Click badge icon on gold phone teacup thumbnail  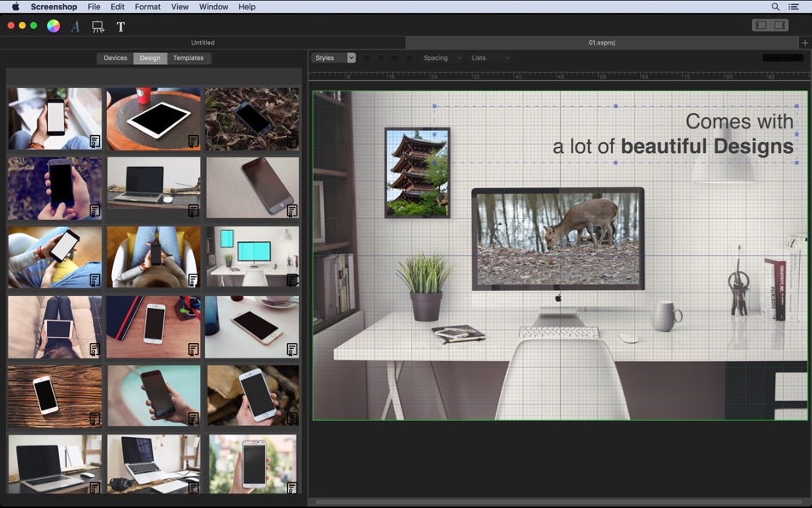click(x=292, y=350)
